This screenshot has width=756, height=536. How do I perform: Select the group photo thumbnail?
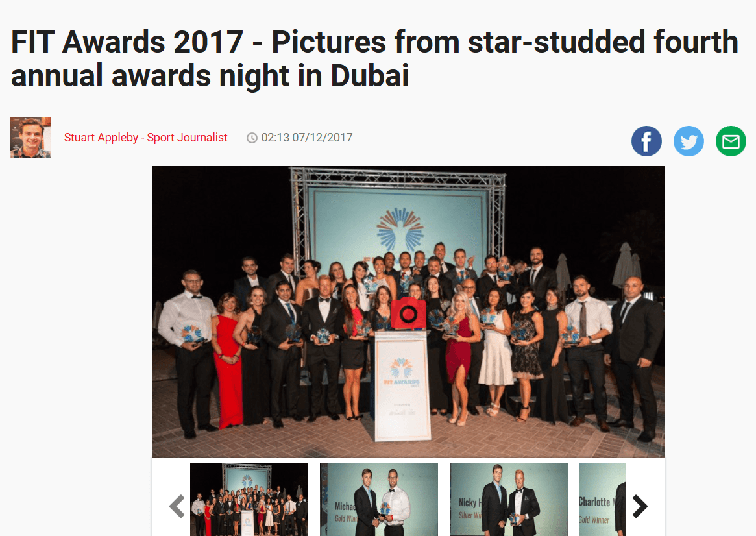tap(249, 500)
